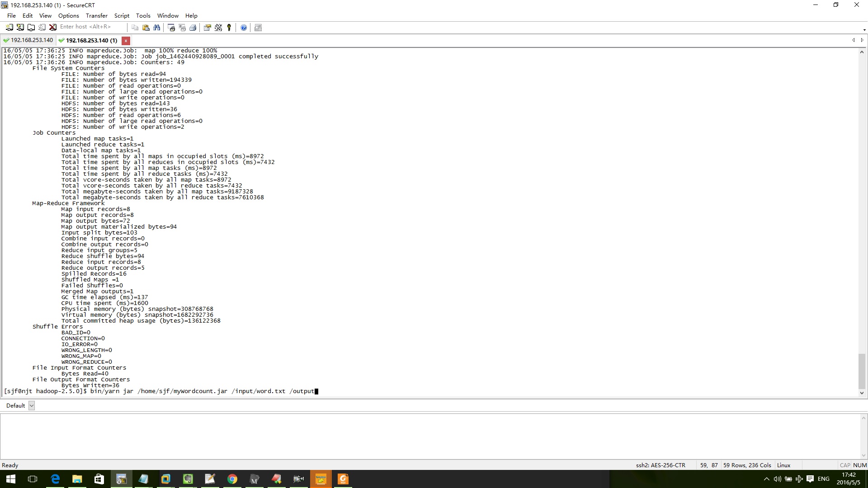Click toolbar options dropdown arrow at right edge
This screenshot has height=488, width=868.
[x=864, y=30]
